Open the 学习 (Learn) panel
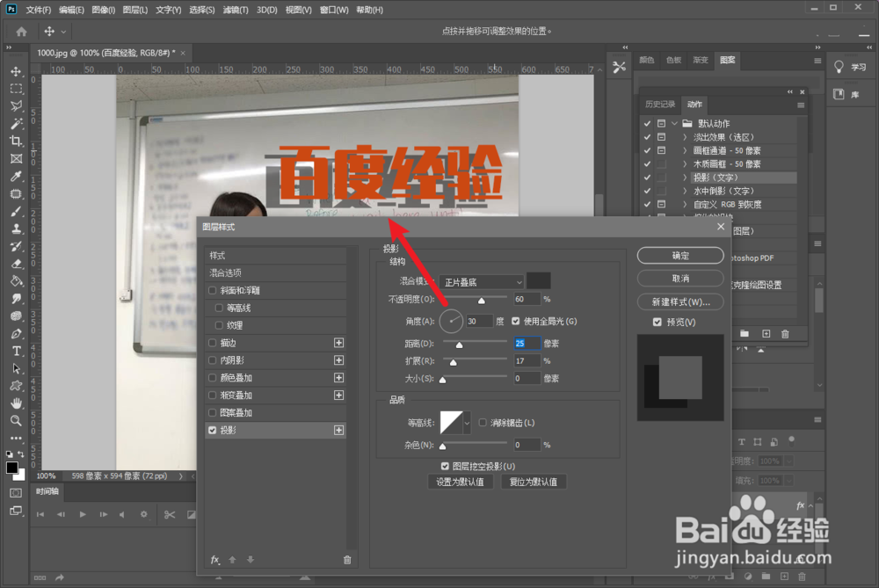879x588 pixels. click(x=850, y=68)
